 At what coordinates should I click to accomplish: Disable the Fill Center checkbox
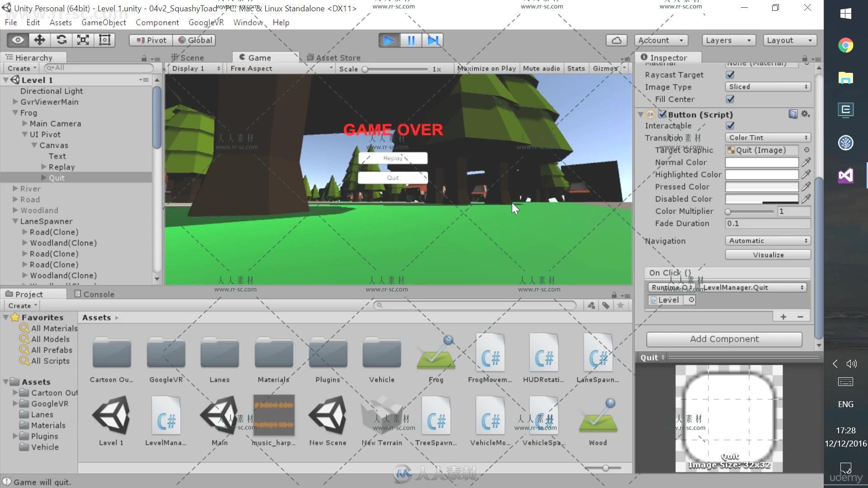point(730,99)
